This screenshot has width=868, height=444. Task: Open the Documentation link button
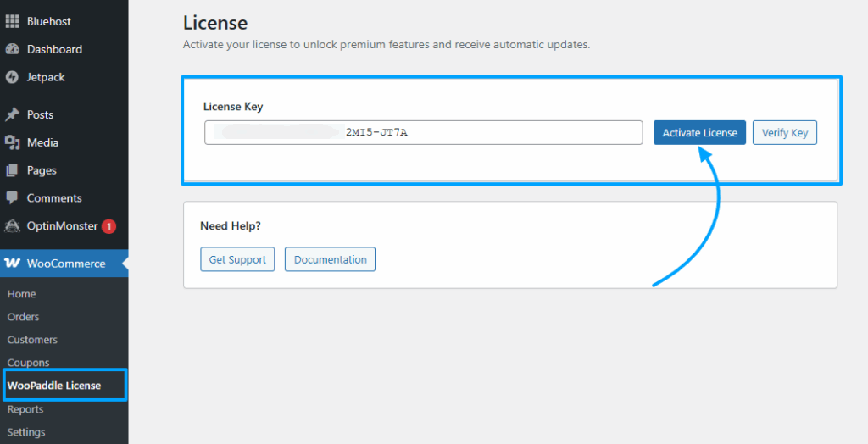click(x=330, y=259)
